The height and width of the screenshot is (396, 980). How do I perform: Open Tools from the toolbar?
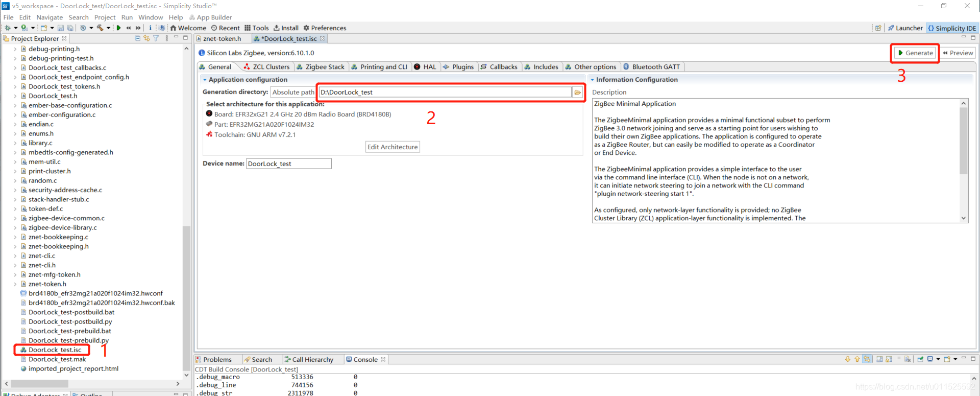coord(256,28)
